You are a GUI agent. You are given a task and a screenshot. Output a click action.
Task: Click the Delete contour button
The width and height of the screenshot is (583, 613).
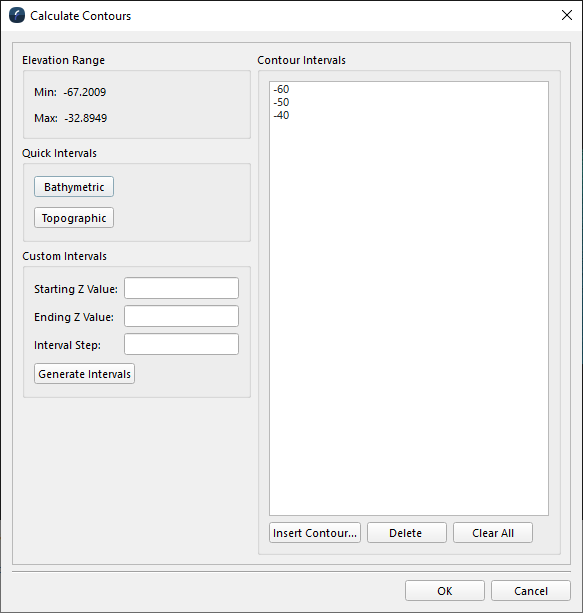407,533
